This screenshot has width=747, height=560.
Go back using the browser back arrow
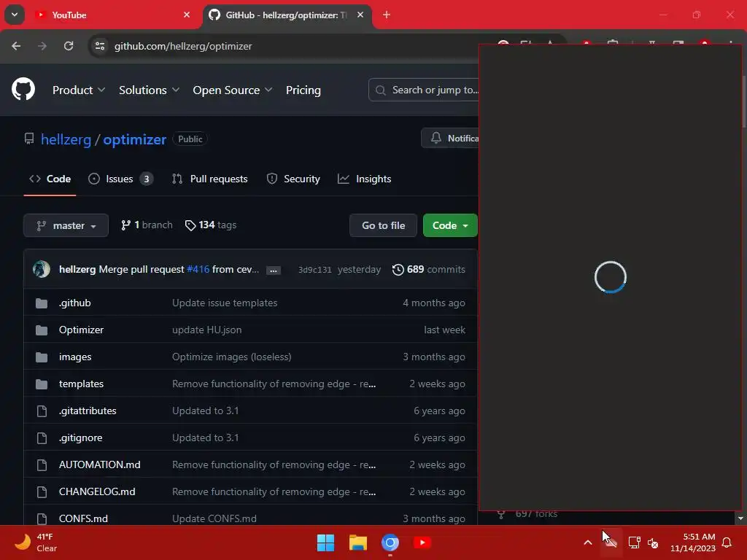[x=16, y=46]
